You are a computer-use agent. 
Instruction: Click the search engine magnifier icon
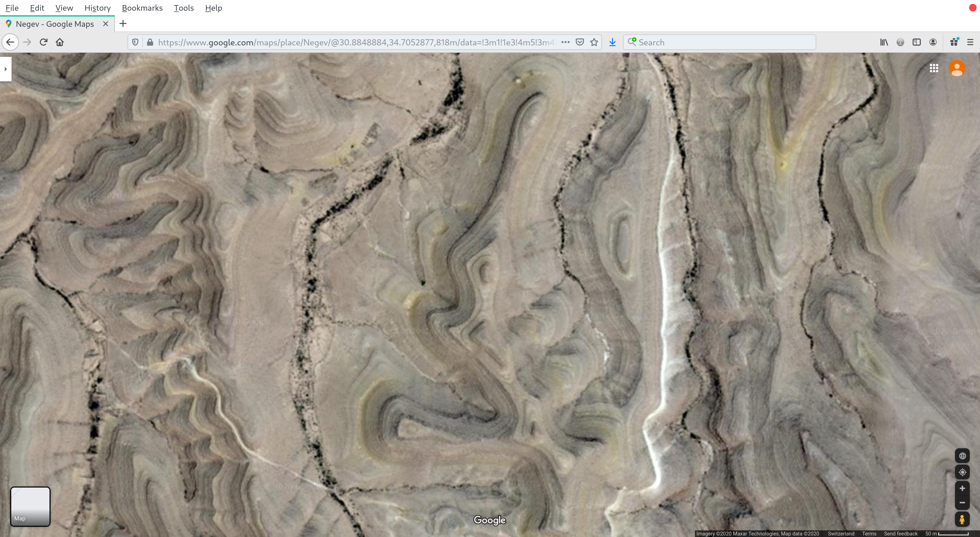point(632,42)
